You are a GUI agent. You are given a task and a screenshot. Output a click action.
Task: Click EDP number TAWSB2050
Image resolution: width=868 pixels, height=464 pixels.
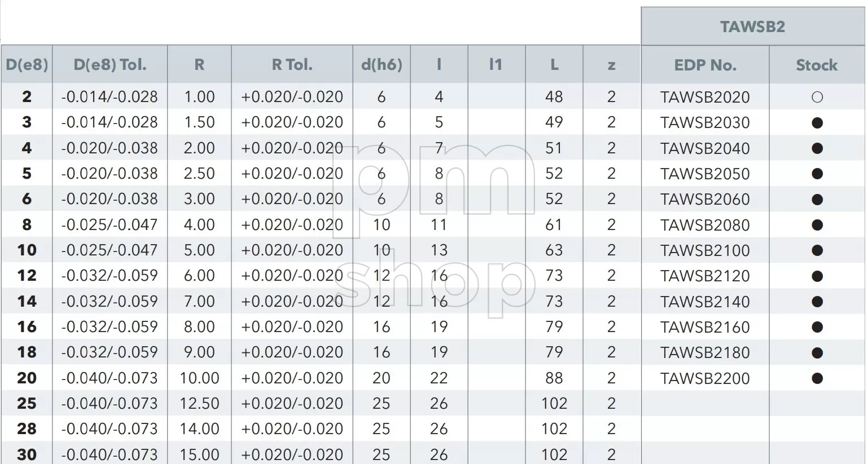pyautogui.click(x=705, y=174)
